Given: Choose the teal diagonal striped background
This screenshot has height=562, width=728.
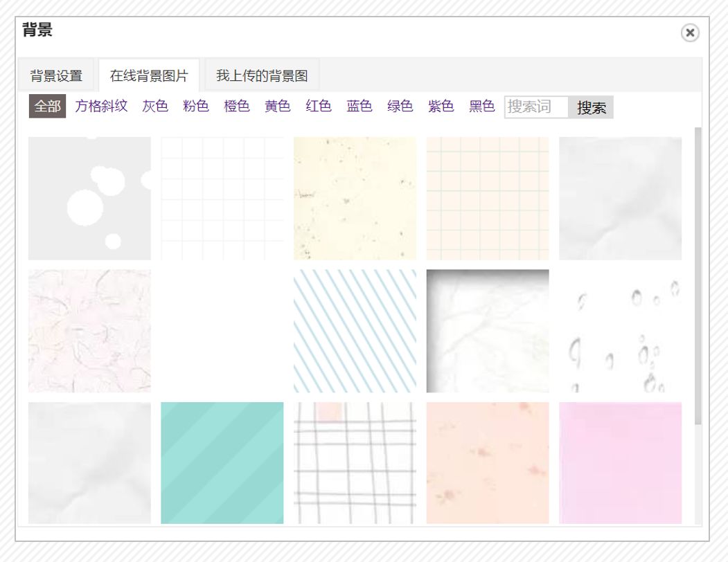Looking at the screenshot, I should point(222,463).
